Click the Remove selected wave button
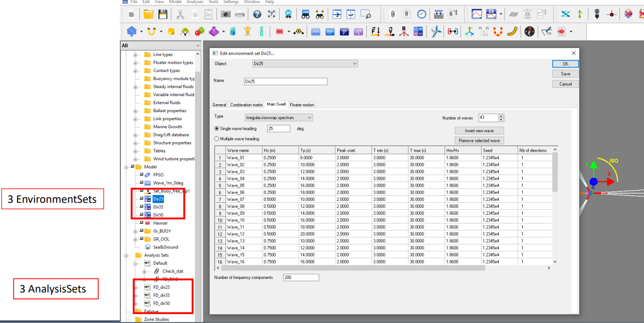The width and height of the screenshot is (644, 323). pos(479,141)
